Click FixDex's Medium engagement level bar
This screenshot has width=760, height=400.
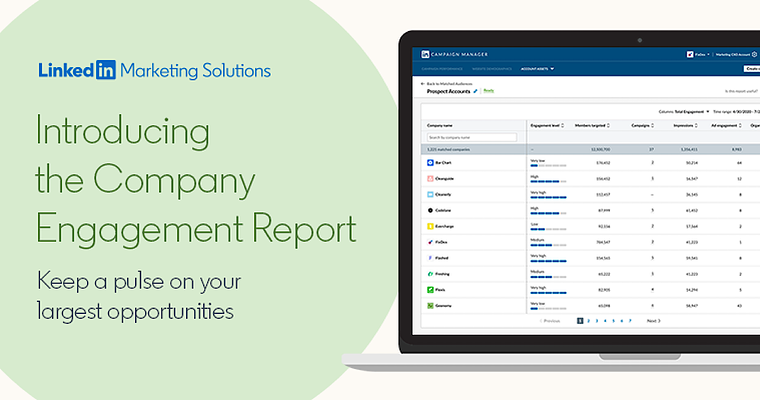(x=548, y=245)
